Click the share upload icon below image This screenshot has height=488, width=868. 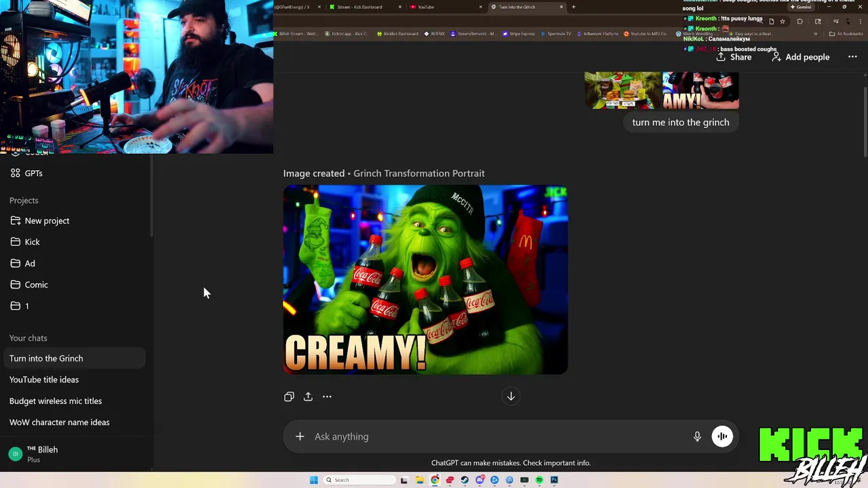[x=308, y=396]
